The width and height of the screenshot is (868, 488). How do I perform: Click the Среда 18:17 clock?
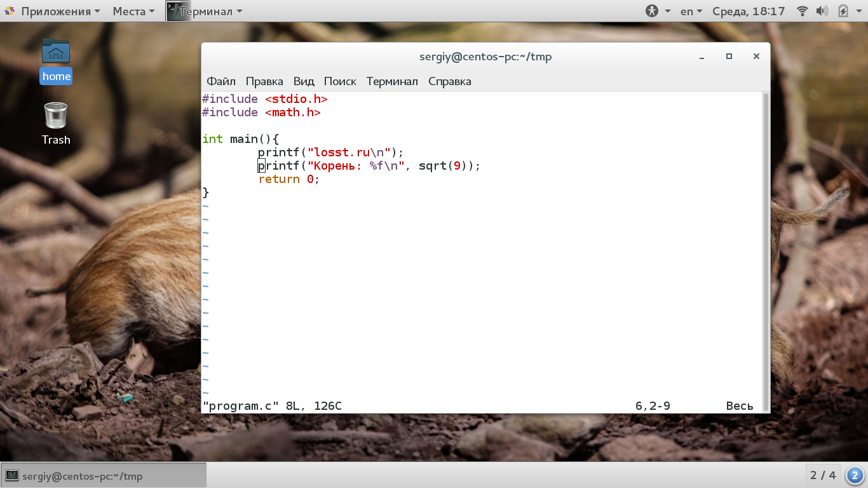[x=749, y=11]
